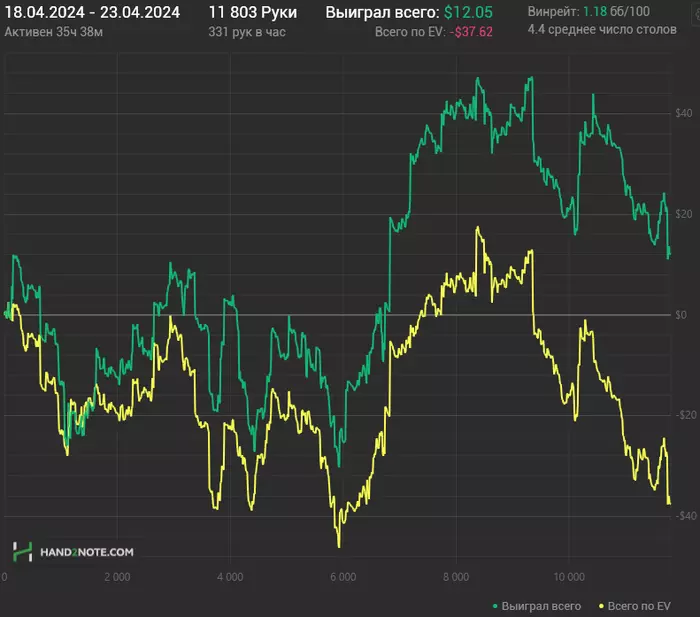Toggle the 'Всего по EV' legend label

[x=639, y=606]
